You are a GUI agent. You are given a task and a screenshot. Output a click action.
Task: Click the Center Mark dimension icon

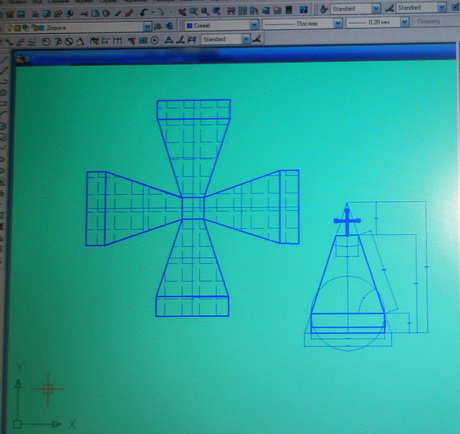[x=155, y=41]
